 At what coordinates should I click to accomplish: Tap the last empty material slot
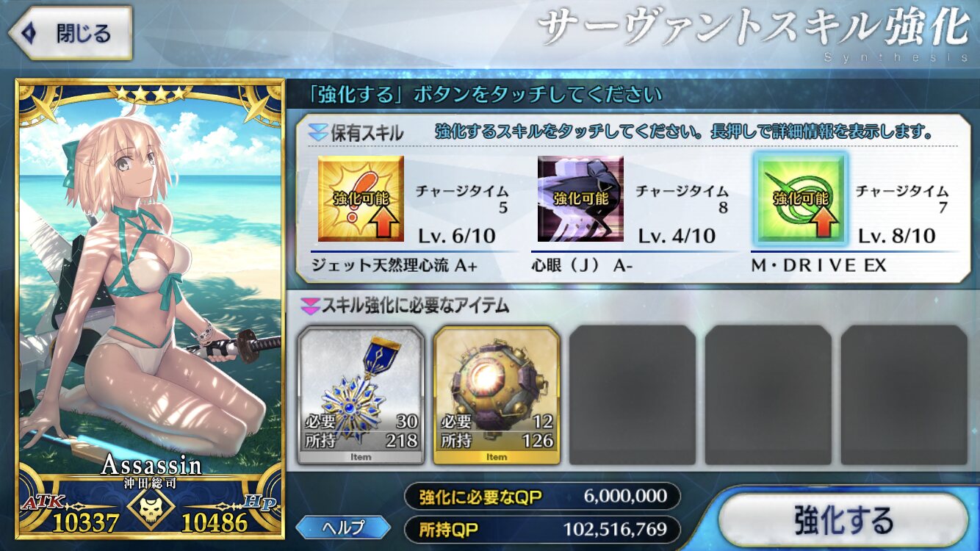tap(904, 395)
